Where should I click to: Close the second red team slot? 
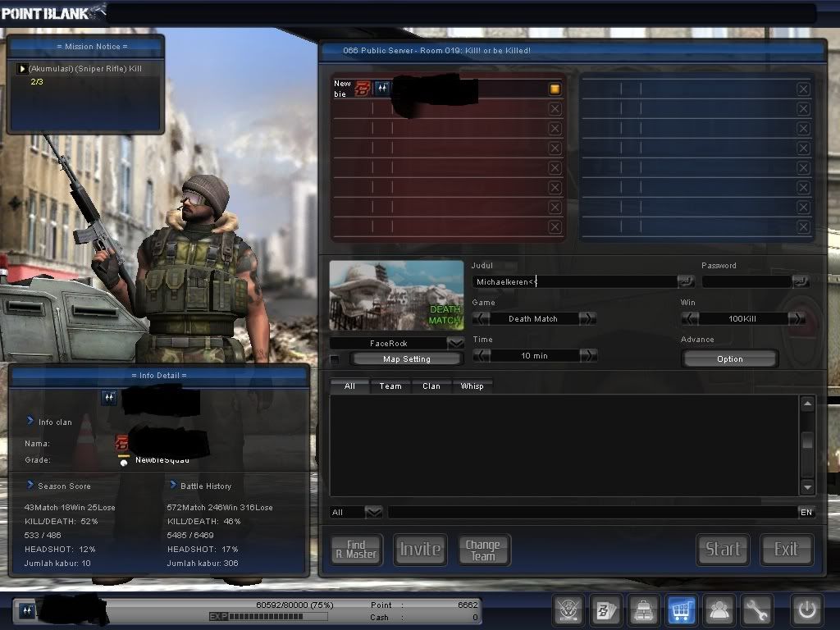555,109
